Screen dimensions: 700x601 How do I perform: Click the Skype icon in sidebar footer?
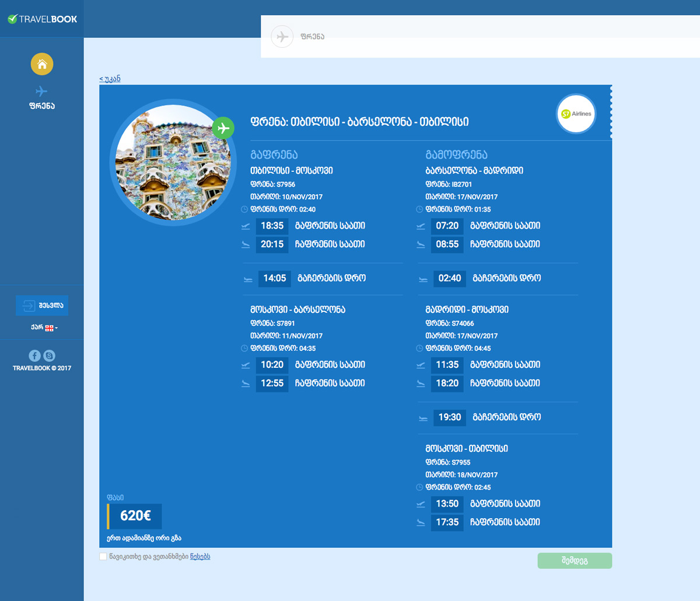point(50,356)
